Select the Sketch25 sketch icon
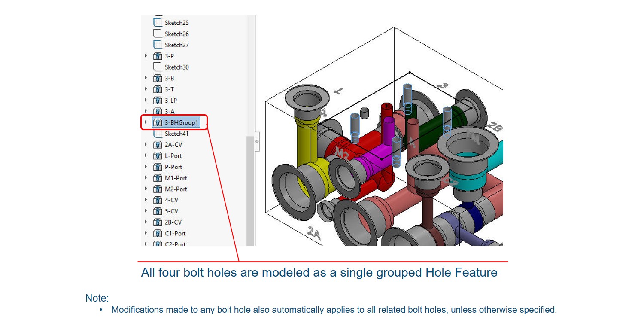The height and width of the screenshot is (326, 644). (x=159, y=22)
